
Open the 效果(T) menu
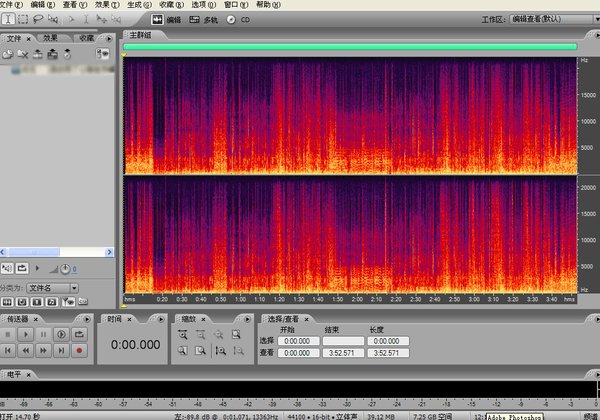point(108,5)
